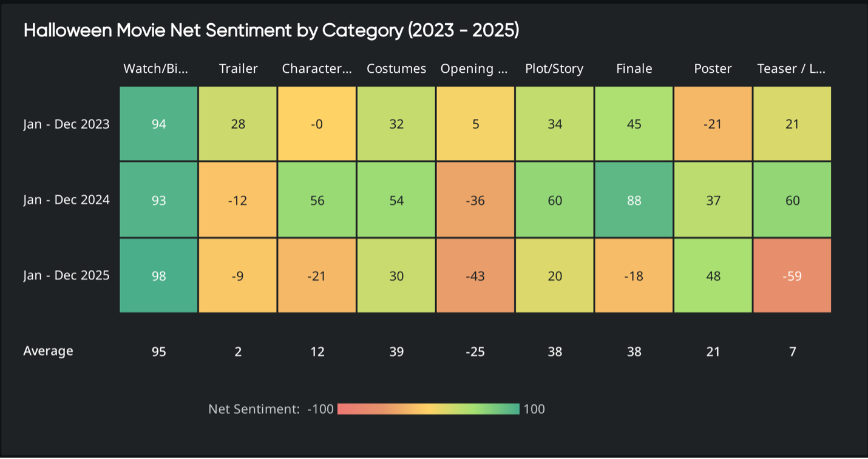Click the chart title text
The image size is (868, 459).
271,31
